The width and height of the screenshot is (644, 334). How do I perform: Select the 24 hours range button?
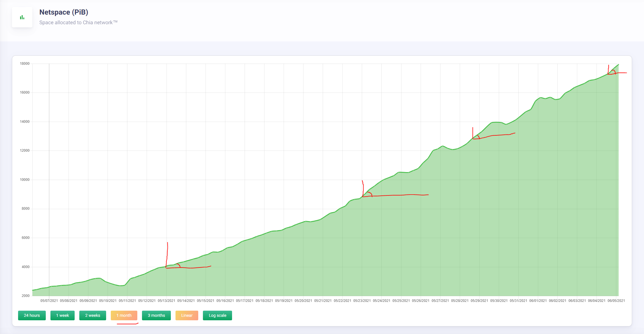point(32,315)
